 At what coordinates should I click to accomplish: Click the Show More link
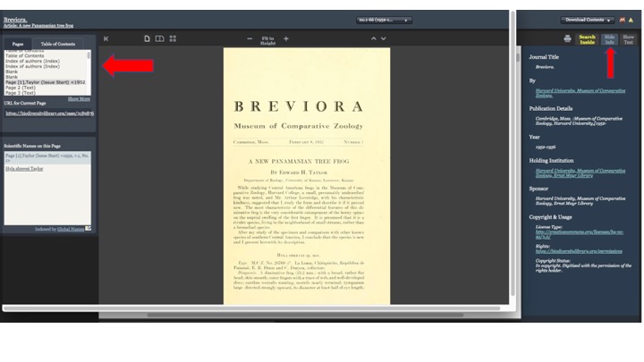coord(79,99)
